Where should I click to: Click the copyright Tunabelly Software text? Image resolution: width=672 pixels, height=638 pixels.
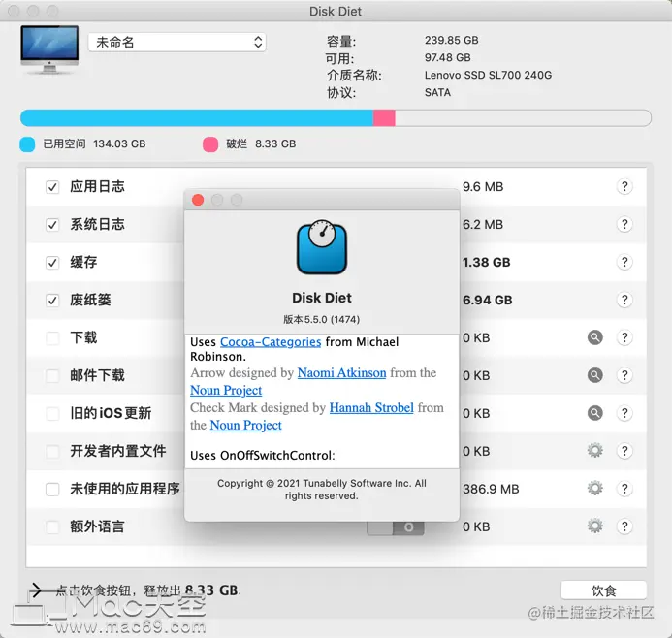(321, 490)
